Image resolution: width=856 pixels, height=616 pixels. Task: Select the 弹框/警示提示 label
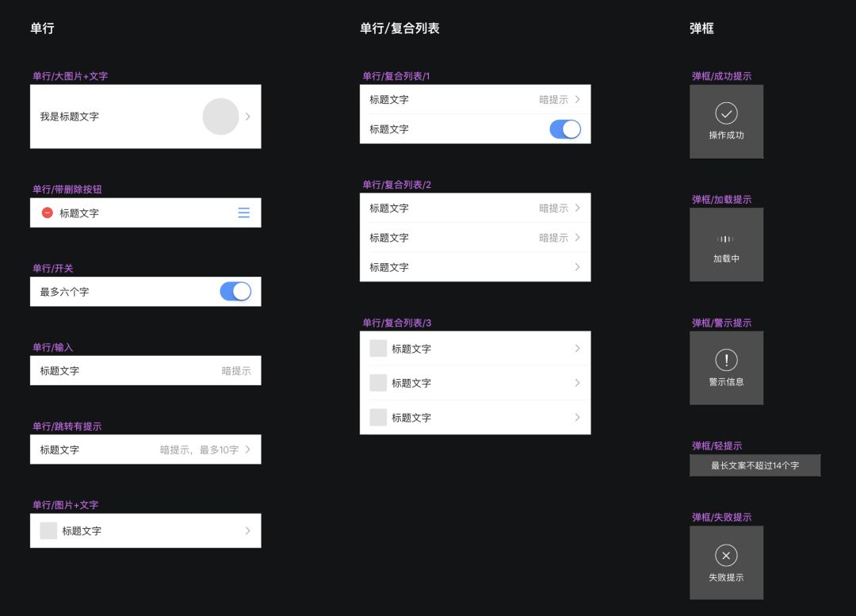tap(722, 323)
